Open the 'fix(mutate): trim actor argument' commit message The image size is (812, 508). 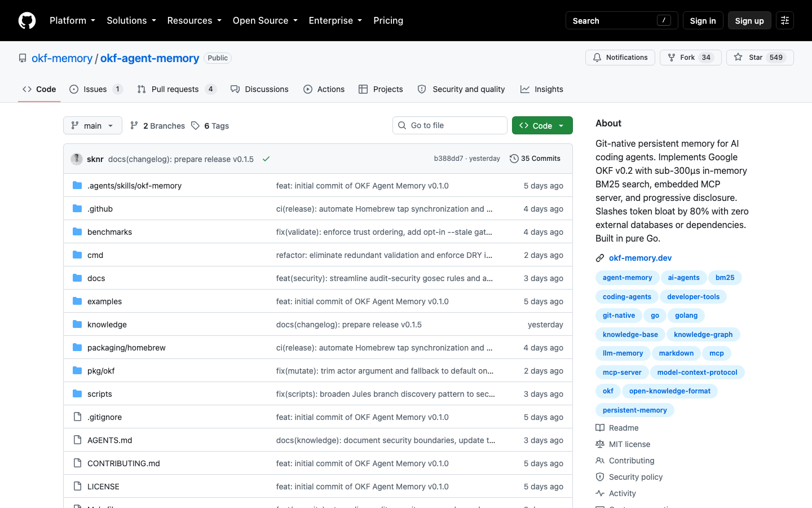(385, 371)
